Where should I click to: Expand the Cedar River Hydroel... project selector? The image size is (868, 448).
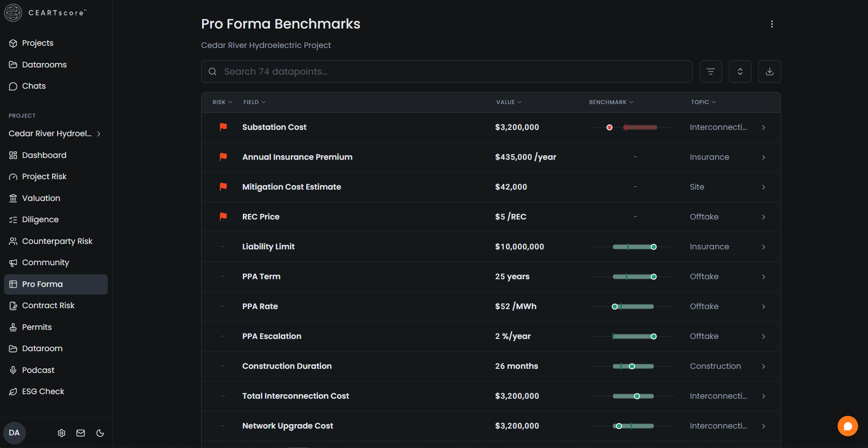[54, 133]
